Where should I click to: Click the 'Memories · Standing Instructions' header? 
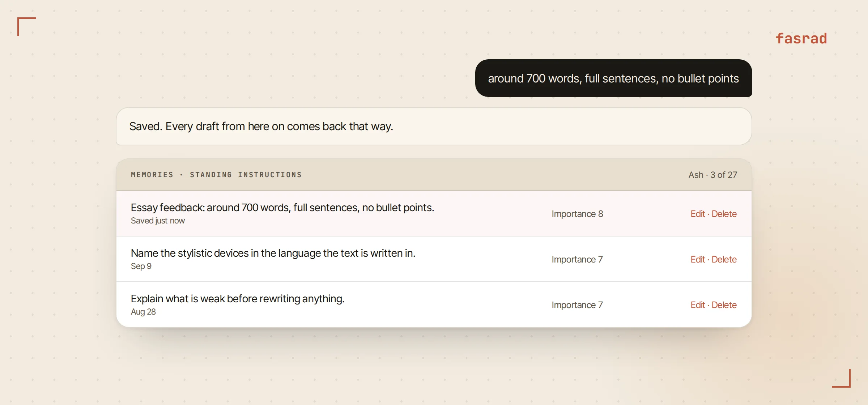point(216,175)
